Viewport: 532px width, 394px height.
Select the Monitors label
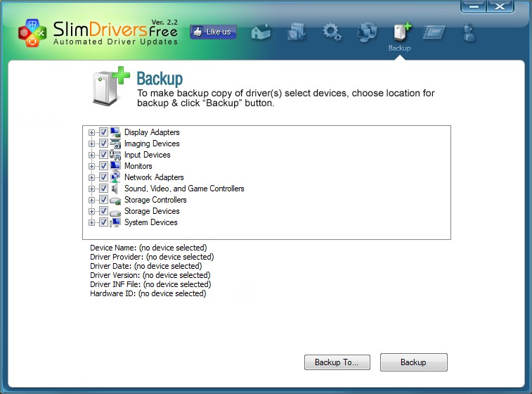pos(138,166)
